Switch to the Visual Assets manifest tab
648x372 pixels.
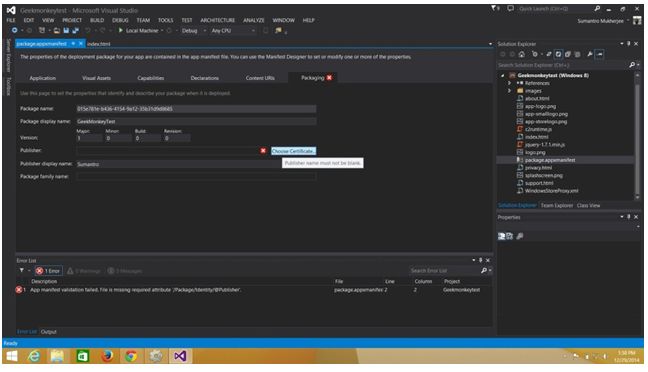96,78
